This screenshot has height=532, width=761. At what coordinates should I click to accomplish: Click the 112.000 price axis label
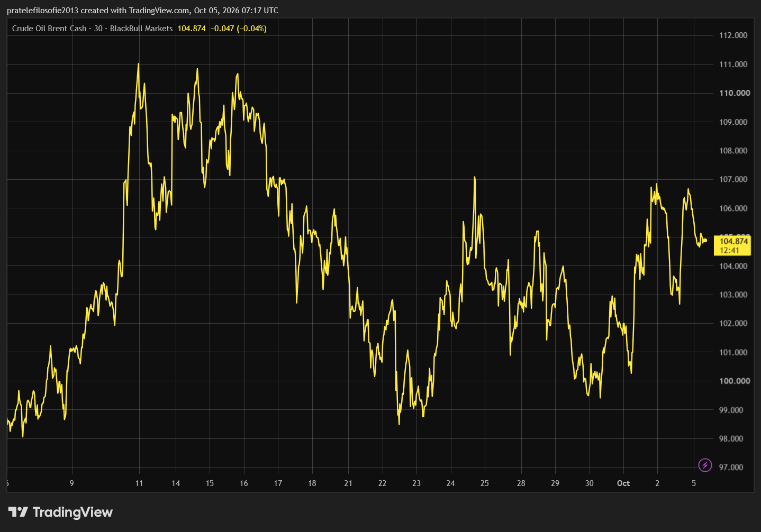(733, 35)
